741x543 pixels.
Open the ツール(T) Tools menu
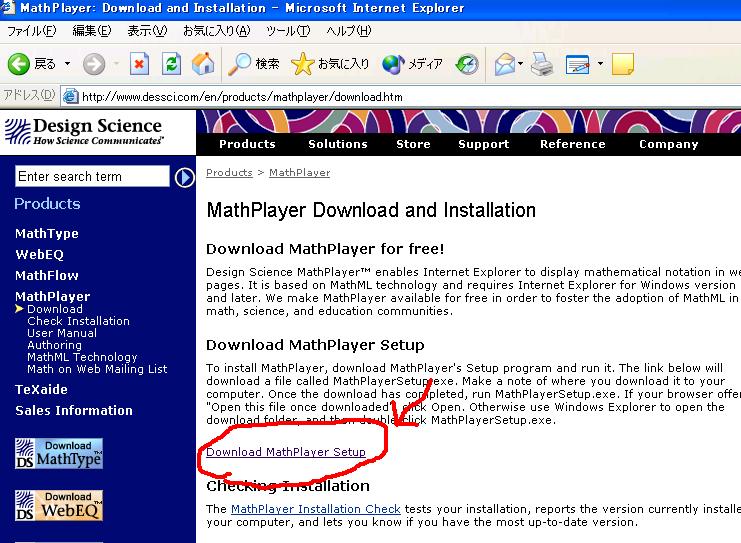[288, 31]
